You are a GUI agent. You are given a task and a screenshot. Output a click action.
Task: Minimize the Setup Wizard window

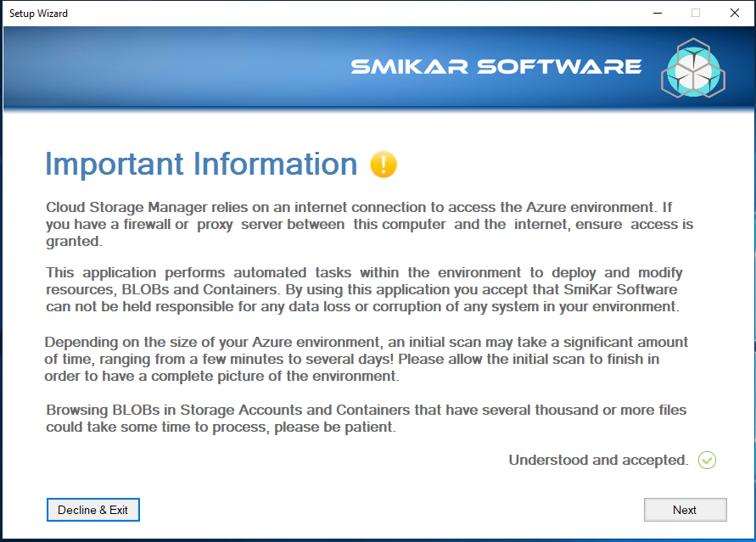(x=658, y=13)
